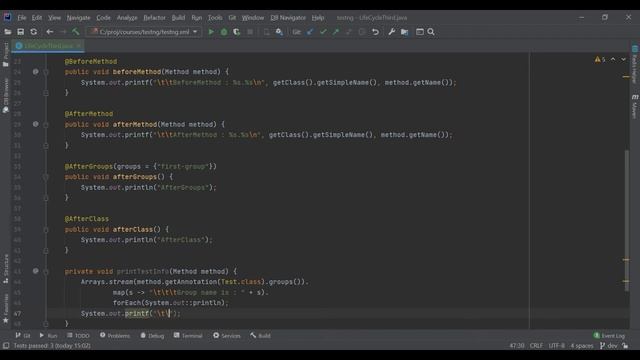Screen dimensions: 640x360
Task: Open the DB Browser side panel
Action: (x=5, y=96)
